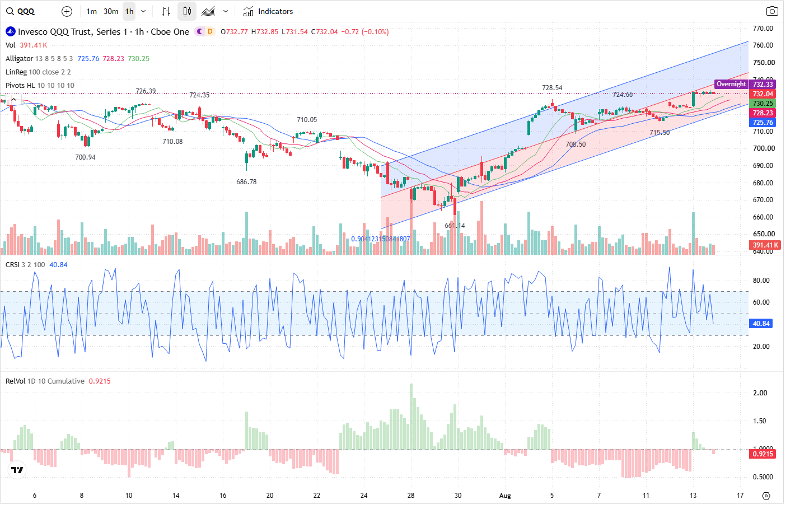Select the Candles chart style
The width and height of the screenshot is (795, 532).
coord(187,11)
